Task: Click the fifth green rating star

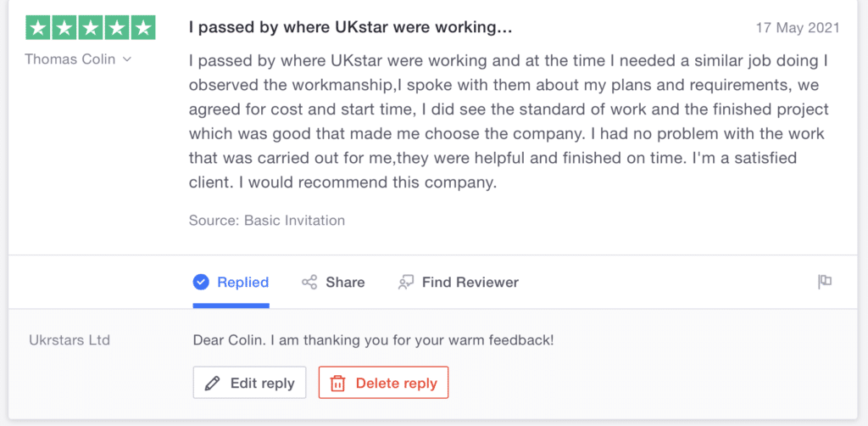Action: pos(143,27)
